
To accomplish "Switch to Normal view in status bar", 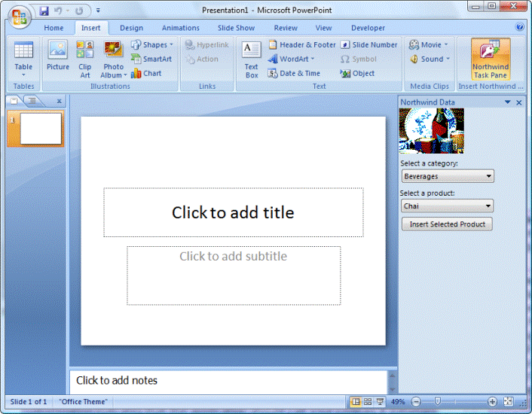I will tap(356, 402).
